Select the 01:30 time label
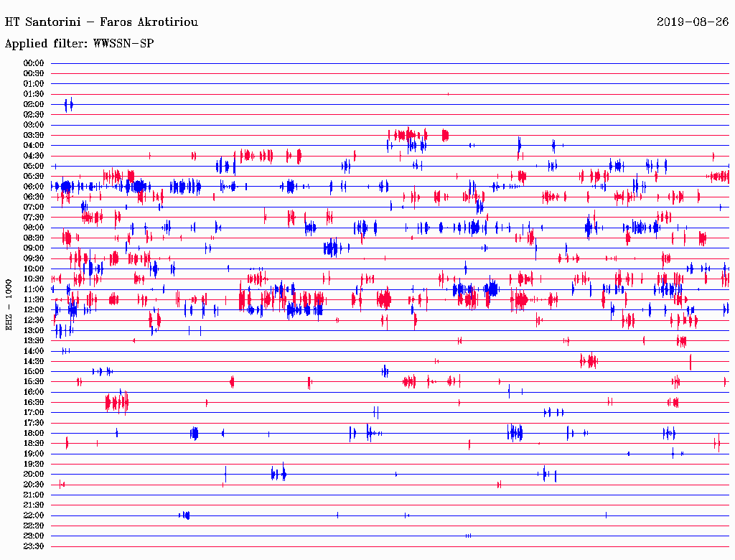 (33, 94)
